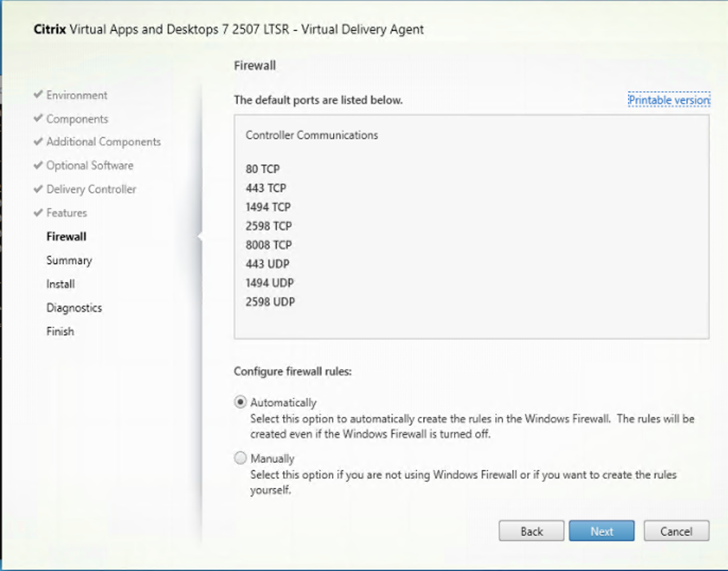The width and height of the screenshot is (728, 571).
Task: Click the Optional Software checkmark icon
Action: [x=37, y=165]
